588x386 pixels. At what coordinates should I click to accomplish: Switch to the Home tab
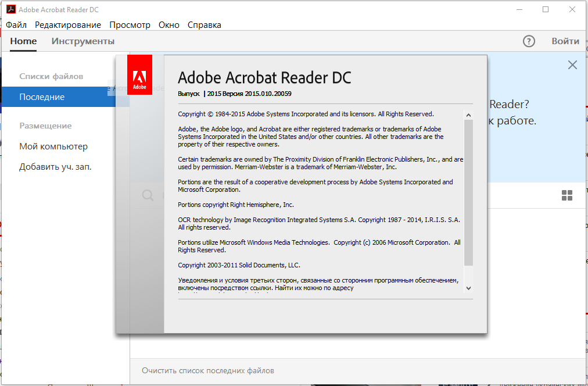tap(23, 41)
